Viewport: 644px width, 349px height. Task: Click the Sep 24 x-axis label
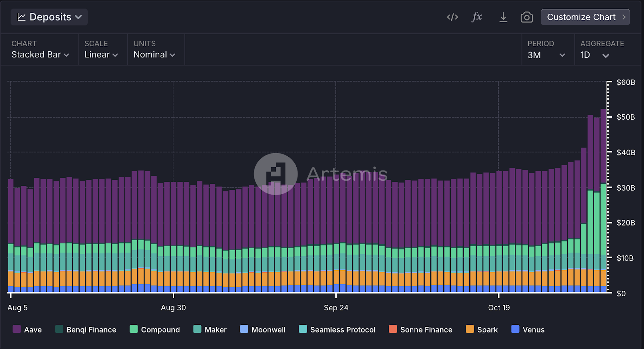(336, 308)
